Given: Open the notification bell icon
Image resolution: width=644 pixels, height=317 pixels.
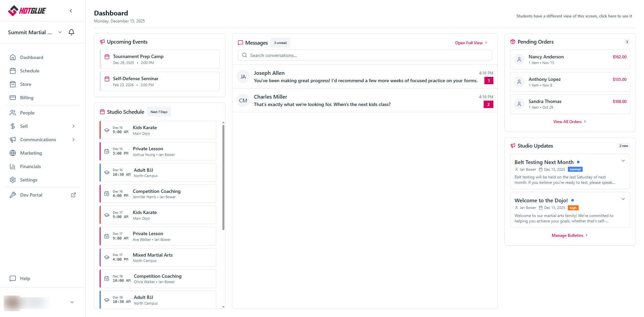Looking at the screenshot, I should click(71, 32).
